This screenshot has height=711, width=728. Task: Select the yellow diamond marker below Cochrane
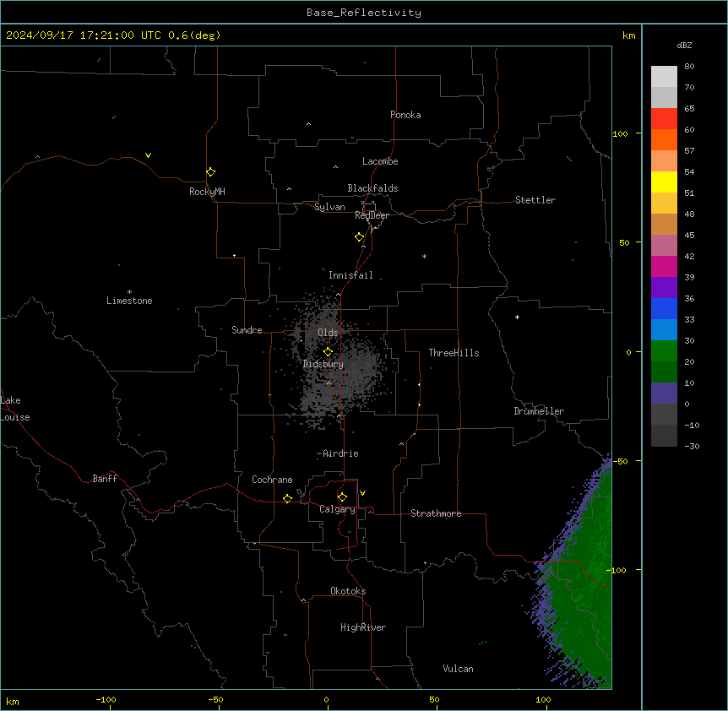[287, 498]
